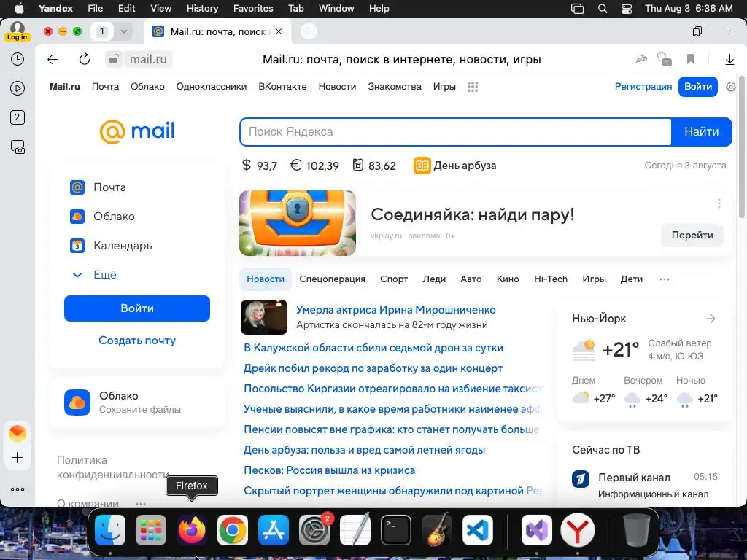The image size is (747, 560).
Task: Open the sidebar three-dots more options
Action: point(18,489)
